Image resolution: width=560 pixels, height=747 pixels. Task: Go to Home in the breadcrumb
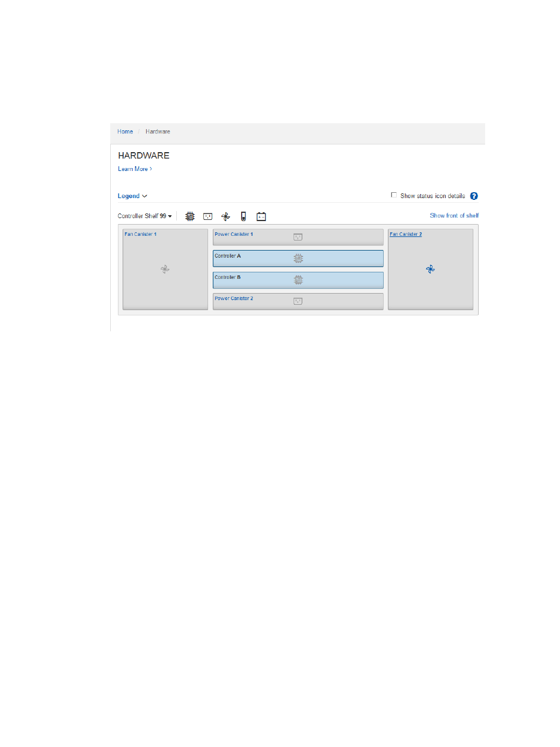click(x=125, y=131)
